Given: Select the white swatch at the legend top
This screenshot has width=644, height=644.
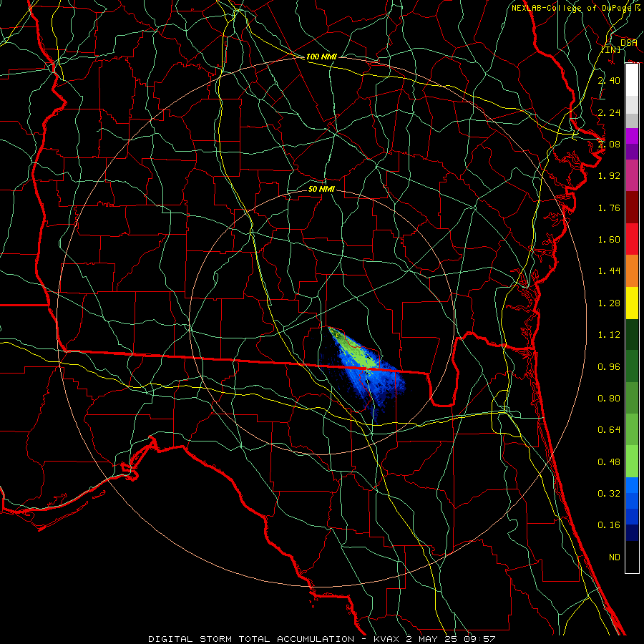Looking at the screenshot, I should click(x=632, y=80).
